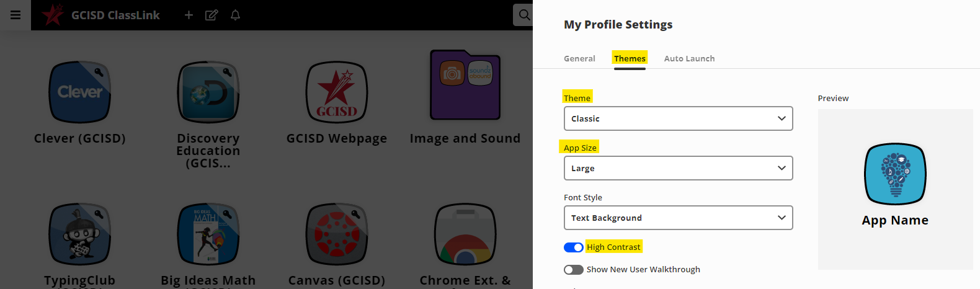Open the TypingClub app

80,234
